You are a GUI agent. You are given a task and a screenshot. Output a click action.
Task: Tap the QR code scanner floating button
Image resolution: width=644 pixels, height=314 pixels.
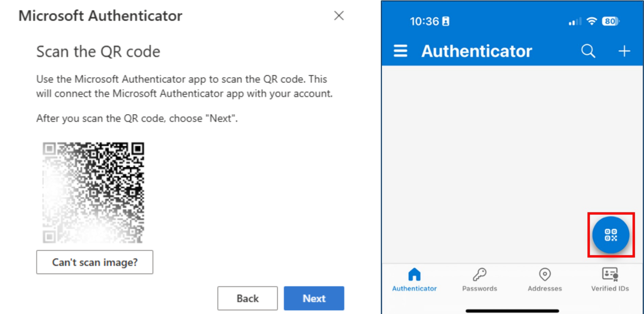[x=611, y=235]
